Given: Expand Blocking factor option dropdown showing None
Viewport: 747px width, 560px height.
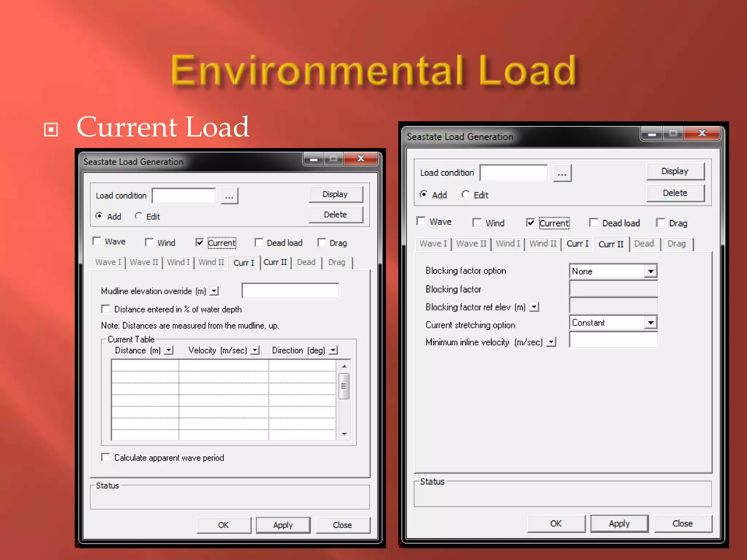Looking at the screenshot, I should coord(650,271).
